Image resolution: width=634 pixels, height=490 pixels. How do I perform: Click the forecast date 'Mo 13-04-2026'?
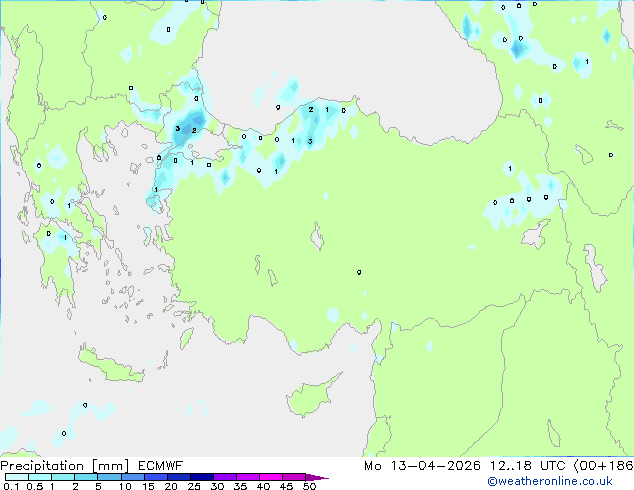coord(422,466)
